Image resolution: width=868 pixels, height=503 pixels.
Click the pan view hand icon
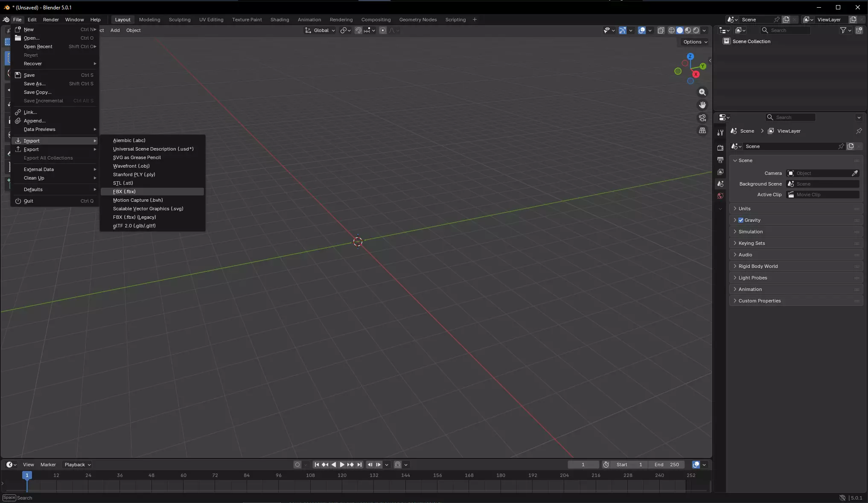[x=702, y=105]
